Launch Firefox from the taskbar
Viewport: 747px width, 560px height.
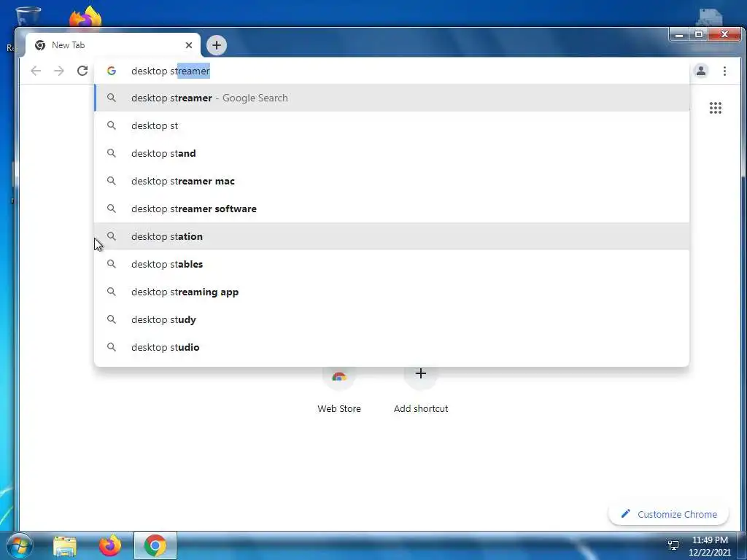coord(110,545)
